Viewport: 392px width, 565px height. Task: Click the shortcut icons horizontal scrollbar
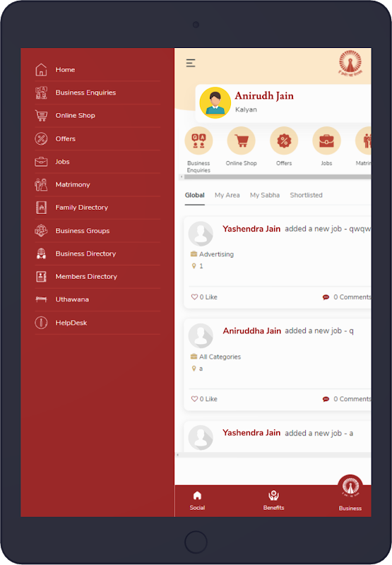tap(275, 177)
